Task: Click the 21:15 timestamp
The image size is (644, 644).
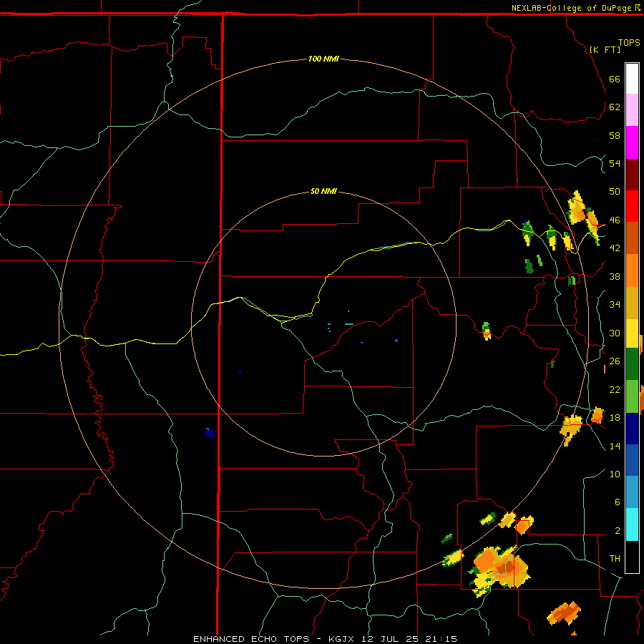Action: point(443,639)
